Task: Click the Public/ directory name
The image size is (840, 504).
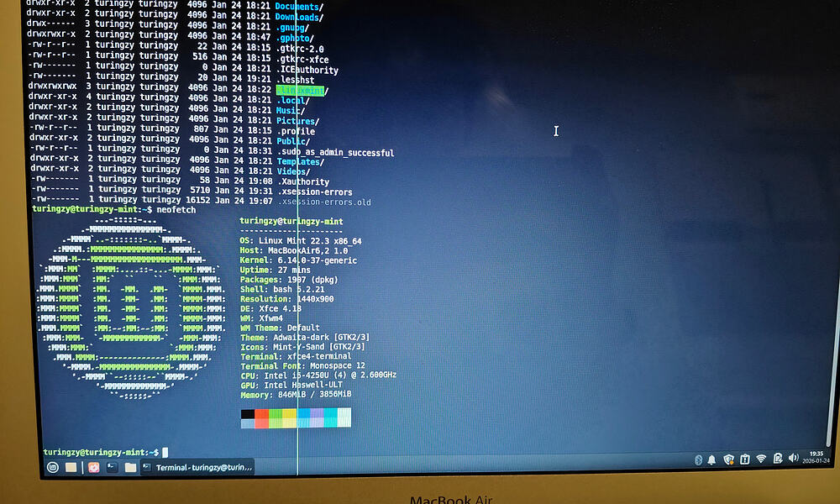Action: point(293,141)
